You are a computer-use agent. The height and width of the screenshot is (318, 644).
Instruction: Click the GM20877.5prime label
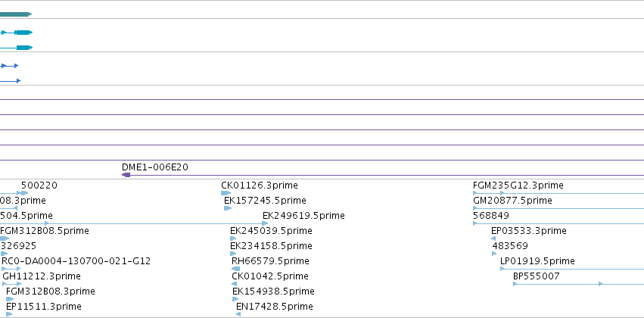coord(512,201)
